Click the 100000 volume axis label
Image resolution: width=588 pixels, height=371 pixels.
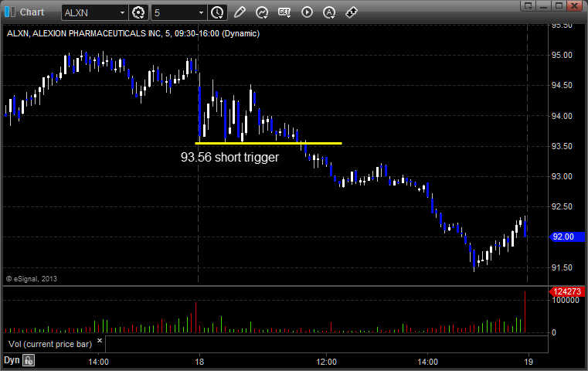pyautogui.click(x=566, y=300)
